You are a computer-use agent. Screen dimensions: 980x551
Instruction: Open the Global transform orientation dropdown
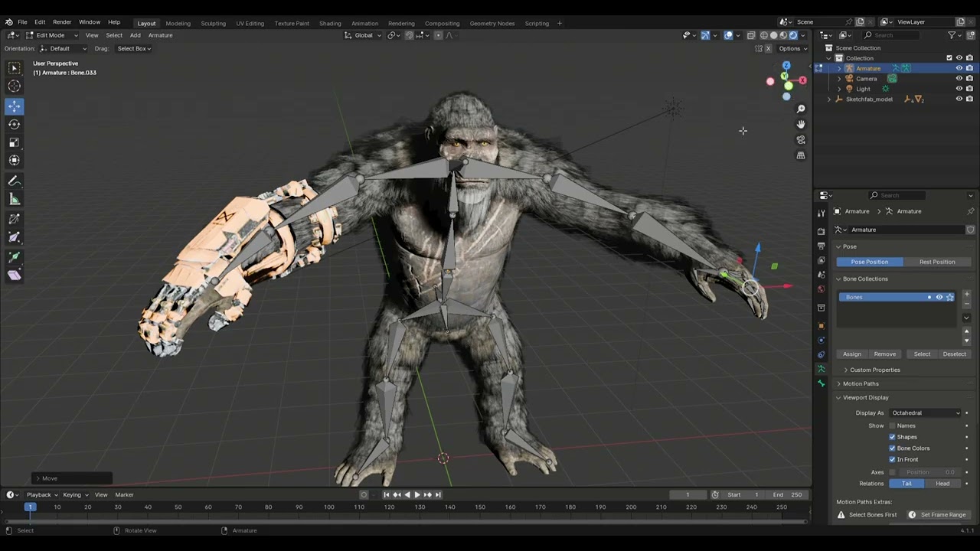(363, 35)
